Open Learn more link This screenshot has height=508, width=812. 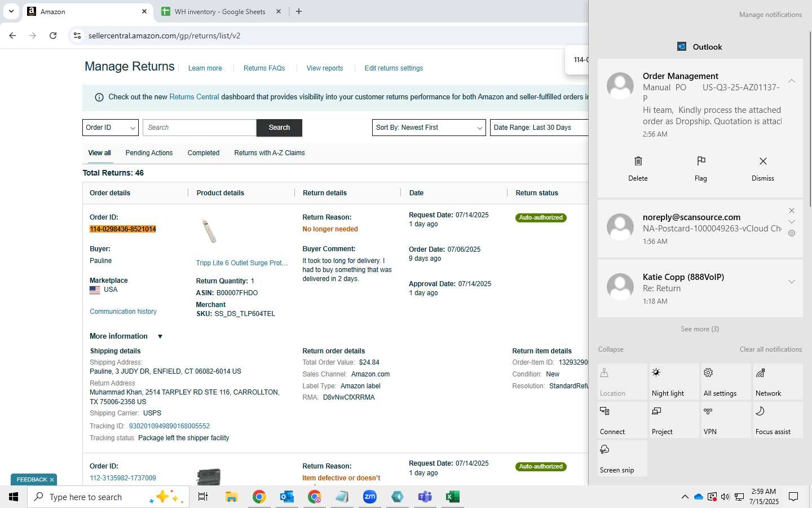205,68
